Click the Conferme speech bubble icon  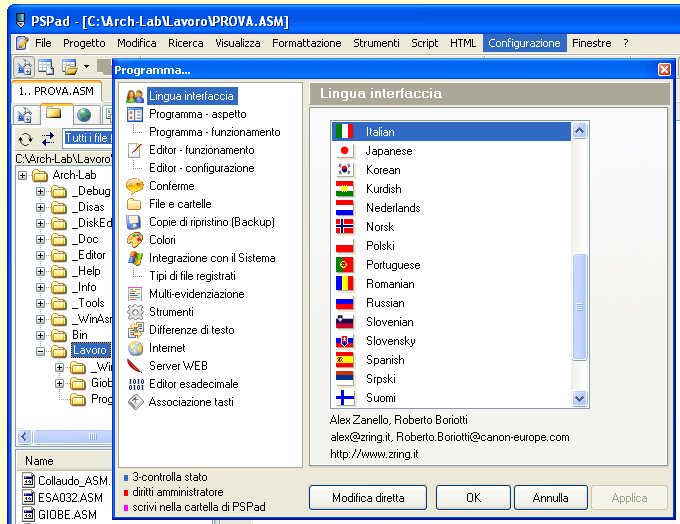click(x=134, y=186)
